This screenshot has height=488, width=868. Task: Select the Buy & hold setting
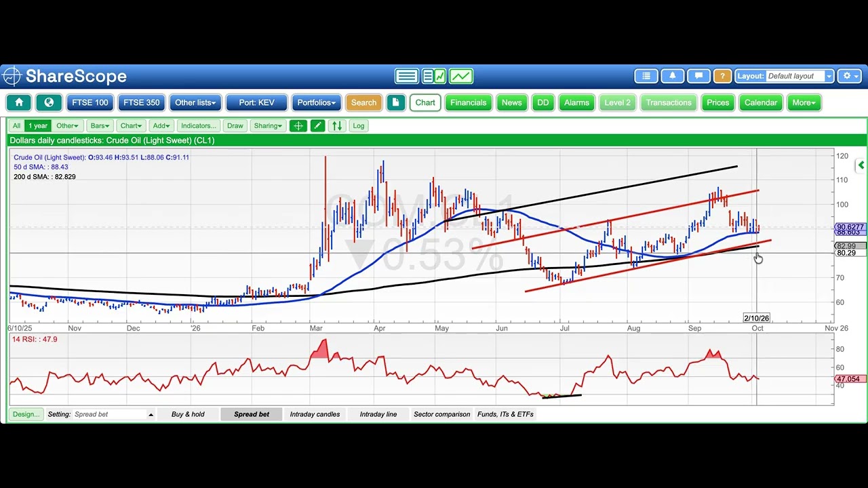pos(188,414)
